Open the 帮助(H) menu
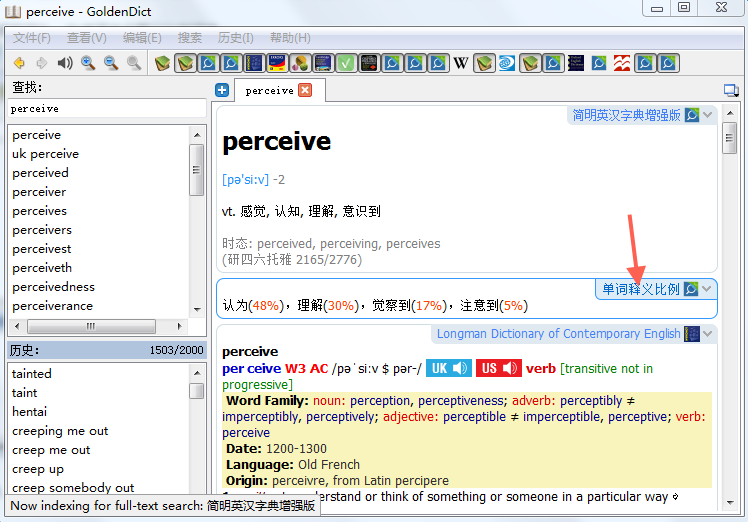748x522 pixels. point(290,38)
